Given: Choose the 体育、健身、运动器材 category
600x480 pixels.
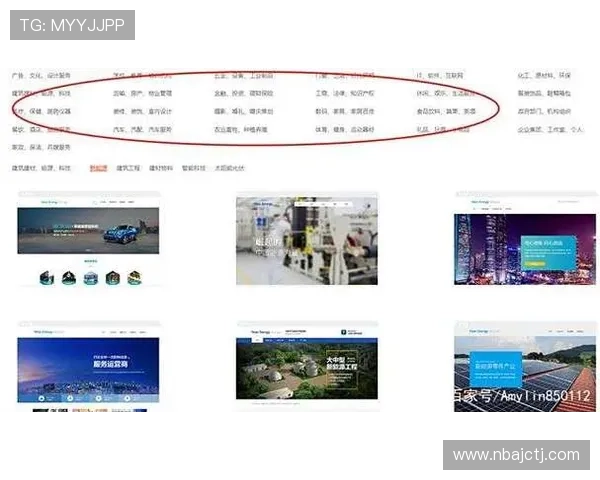Looking at the screenshot, I should (x=345, y=129).
